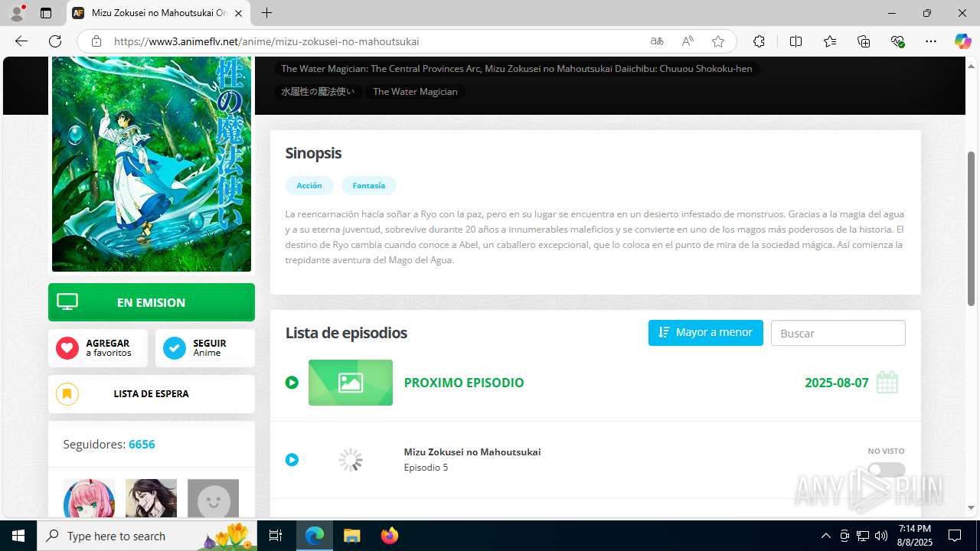Click The Water Magician alternate title tag
This screenshot has width=980, height=551.
(415, 91)
